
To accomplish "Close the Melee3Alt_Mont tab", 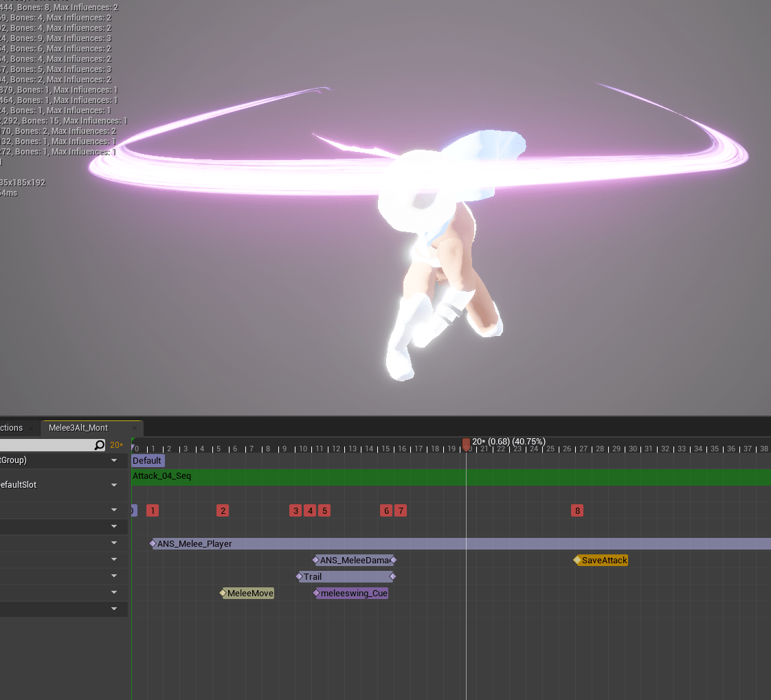I will pyautogui.click(x=135, y=428).
